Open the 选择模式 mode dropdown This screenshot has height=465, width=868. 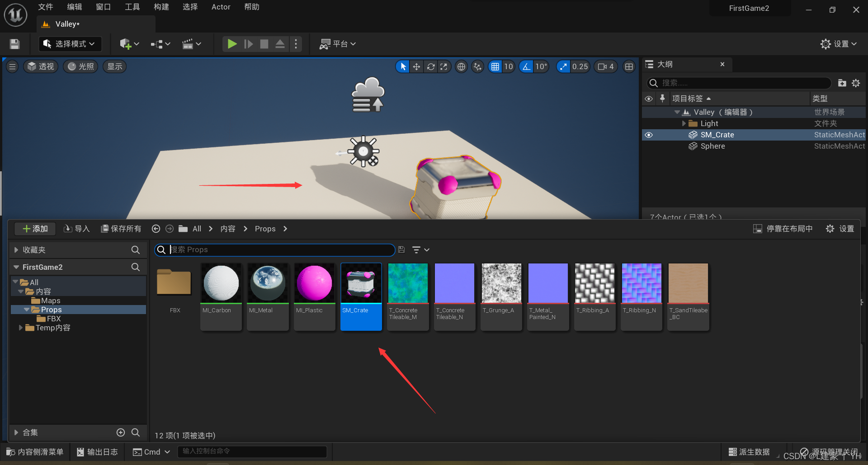70,44
